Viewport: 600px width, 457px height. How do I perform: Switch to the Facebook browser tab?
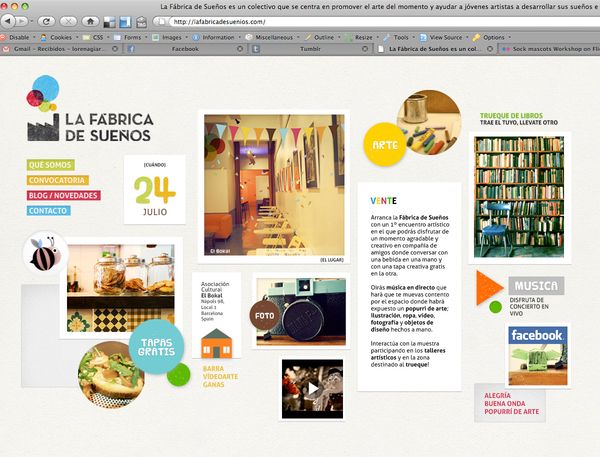(185, 49)
